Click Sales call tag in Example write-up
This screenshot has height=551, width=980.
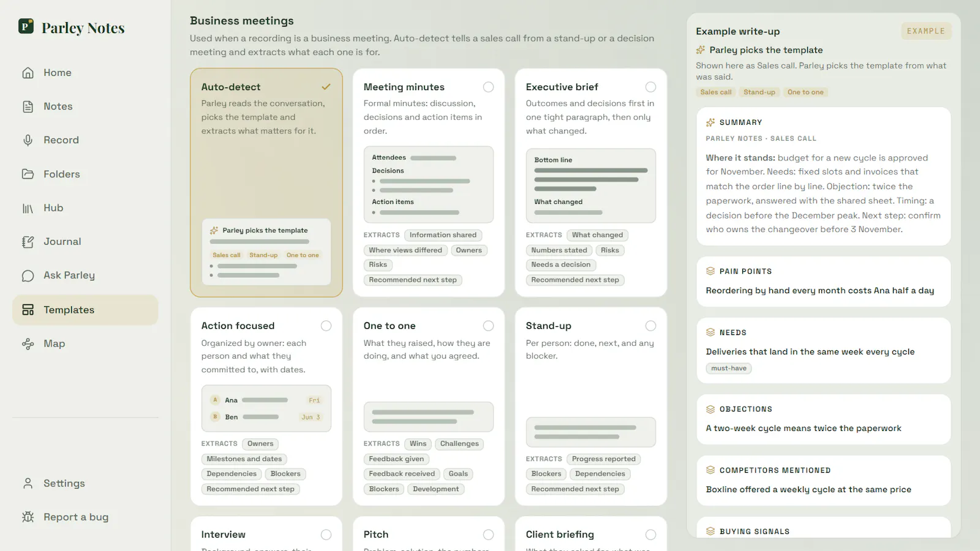pyautogui.click(x=716, y=92)
